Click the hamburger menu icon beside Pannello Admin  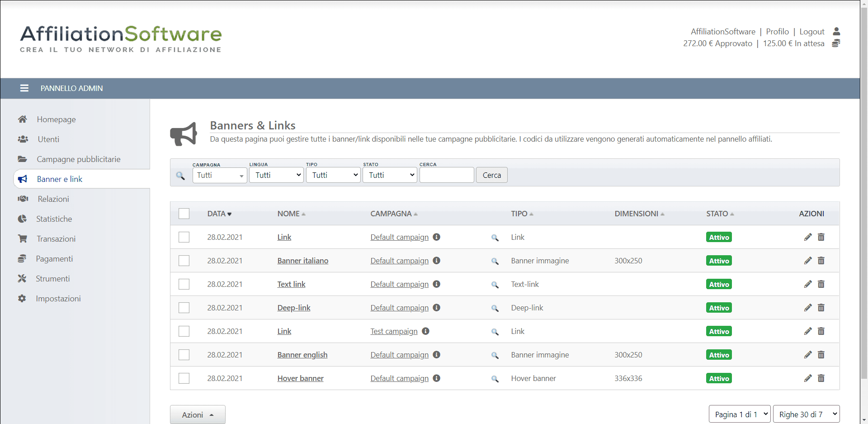pyautogui.click(x=24, y=88)
